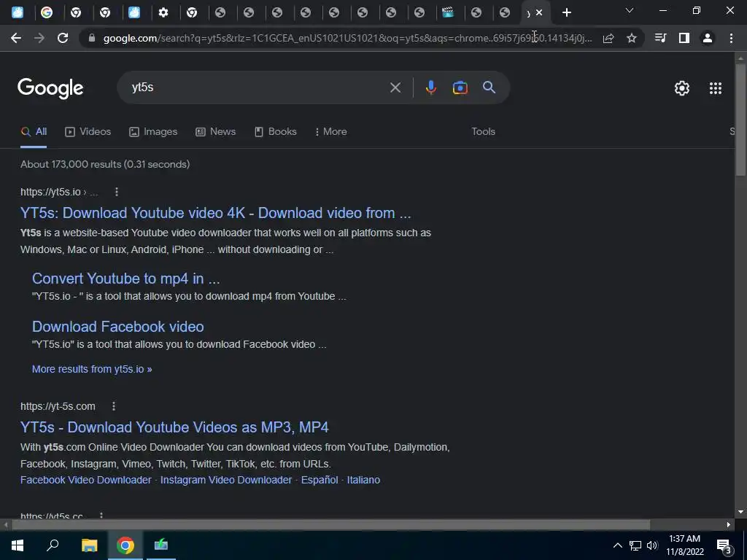The height and width of the screenshot is (560, 747).
Task: Open network status tray icon
Action: tap(635, 545)
